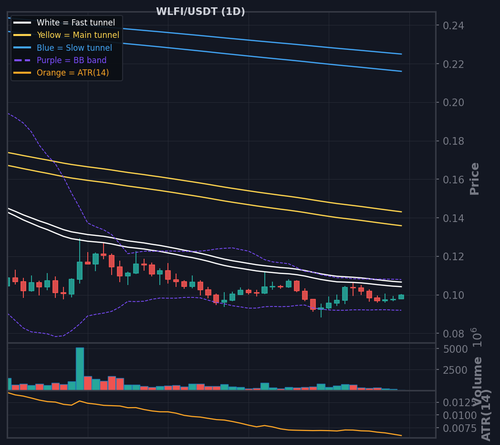Click the vertical "ATR(14)" axis label

click(x=486, y=415)
